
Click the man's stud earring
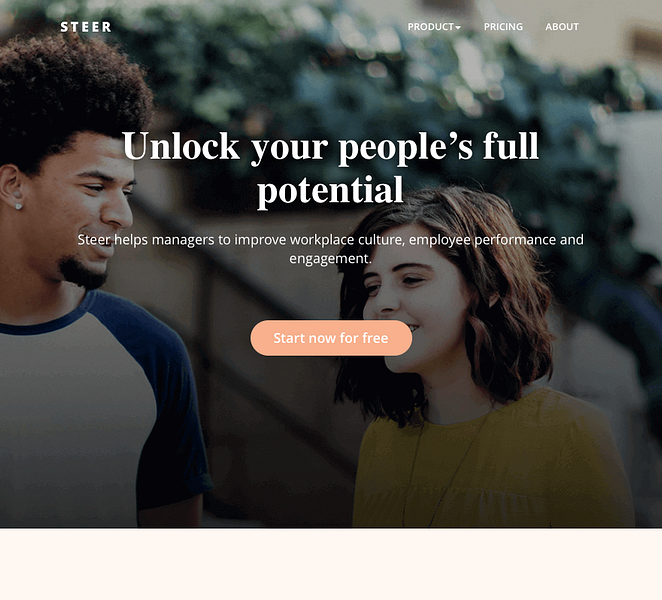pos(18,206)
